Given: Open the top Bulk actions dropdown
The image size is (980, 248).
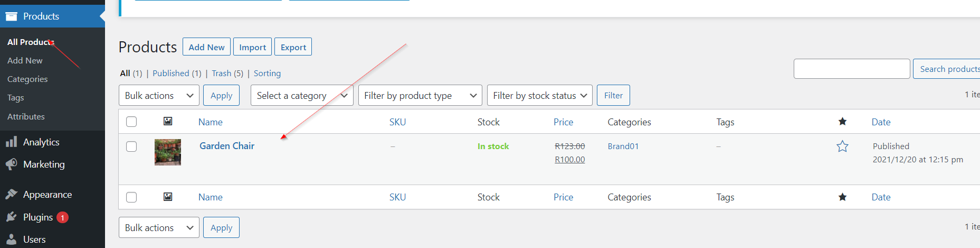Looking at the screenshot, I should tap(159, 96).
